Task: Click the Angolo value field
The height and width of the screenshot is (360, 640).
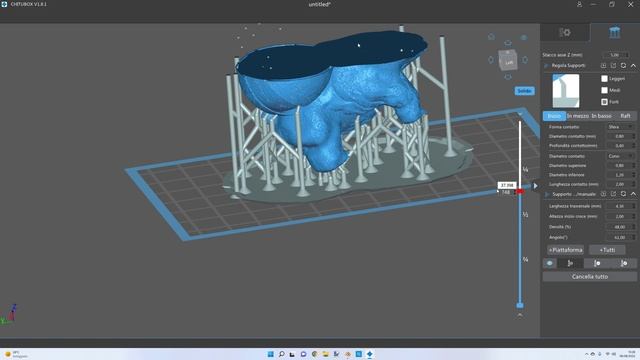Action: coord(620,237)
